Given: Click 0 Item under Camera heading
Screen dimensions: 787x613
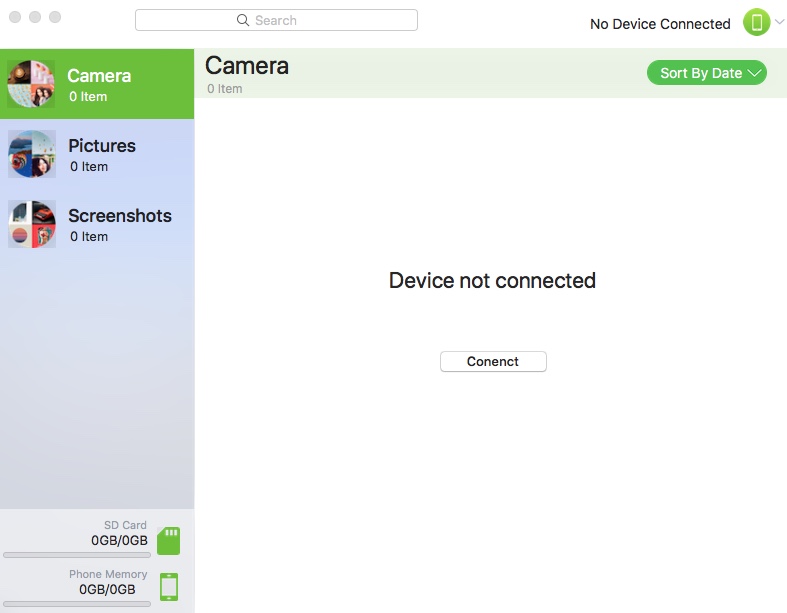Looking at the screenshot, I should coord(224,89).
